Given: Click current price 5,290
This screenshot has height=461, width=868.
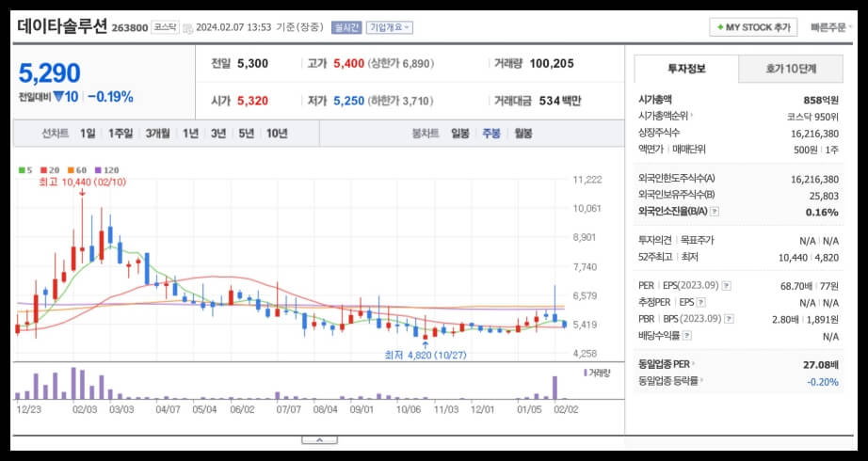Looking at the screenshot, I should pyautogui.click(x=50, y=73).
